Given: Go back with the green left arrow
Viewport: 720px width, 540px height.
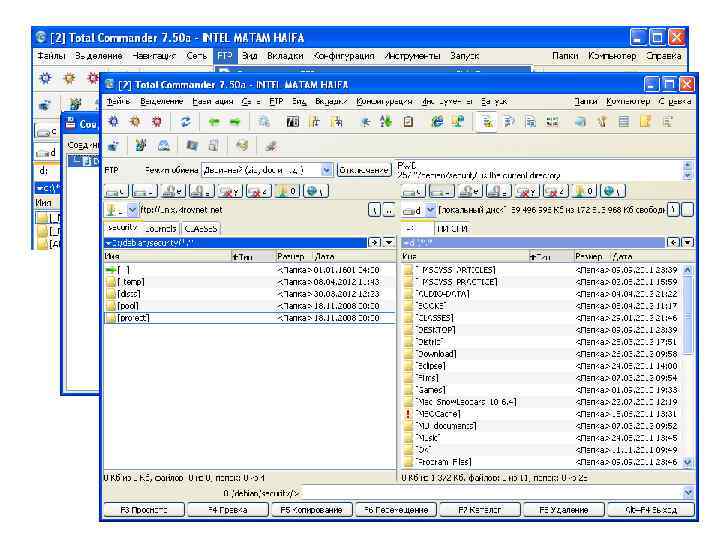Looking at the screenshot, I should [214, 122].
